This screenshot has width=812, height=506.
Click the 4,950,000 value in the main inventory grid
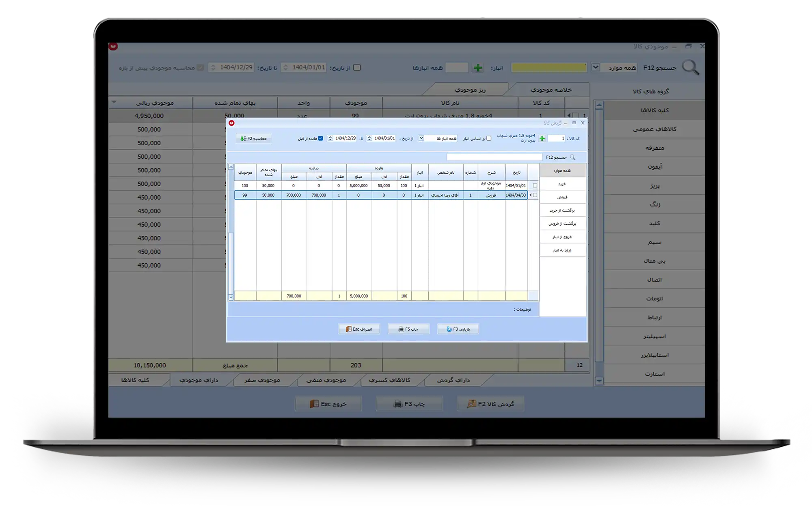coord(149,116)
